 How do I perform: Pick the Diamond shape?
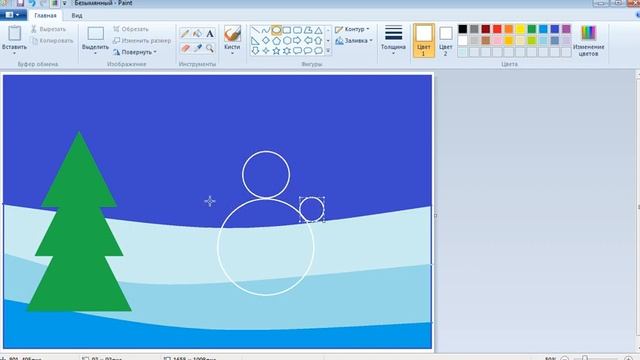coord(266,40)
